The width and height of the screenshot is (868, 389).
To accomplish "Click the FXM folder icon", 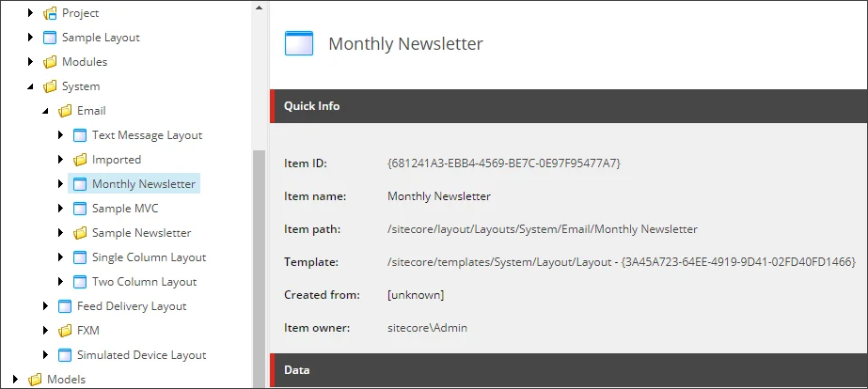I will [65, 331].
